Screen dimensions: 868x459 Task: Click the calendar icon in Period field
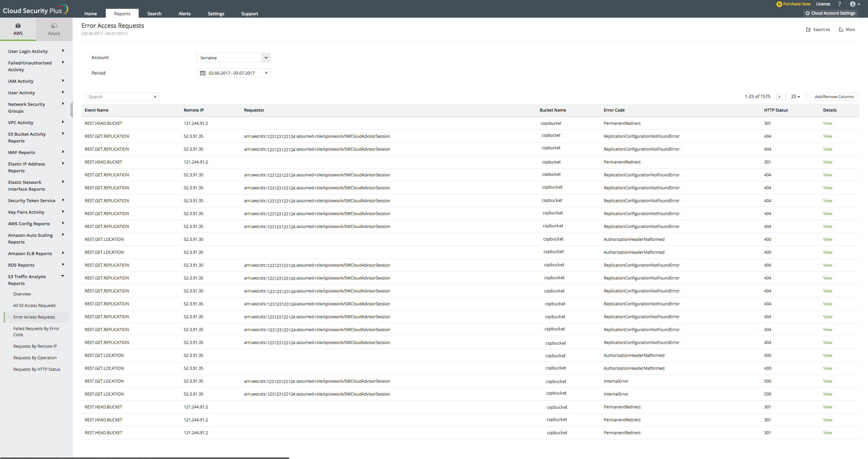point(203,73)
